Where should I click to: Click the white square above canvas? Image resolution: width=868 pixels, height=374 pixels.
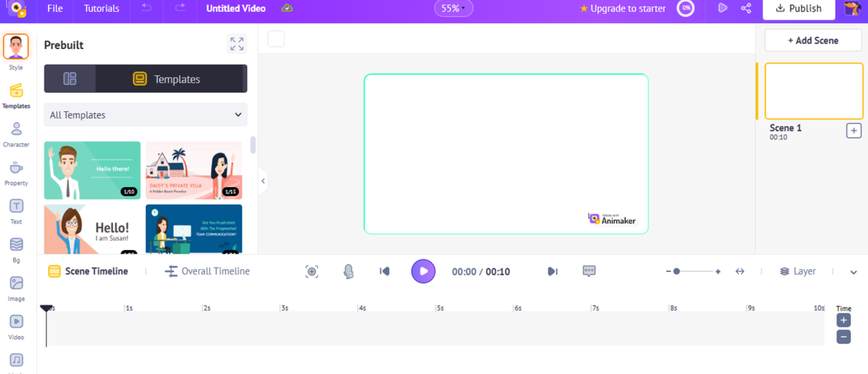point(276,39)
